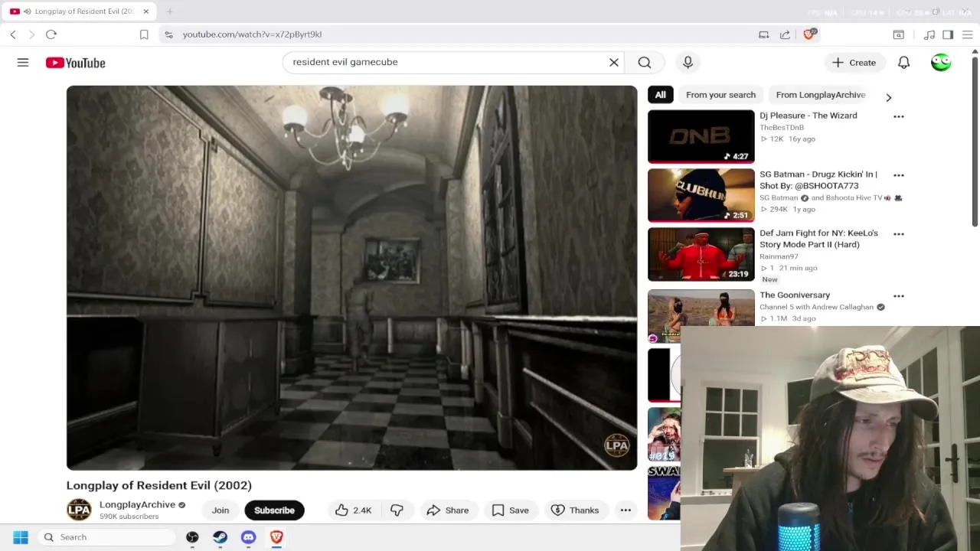Image resolution: width=980 pixels, height=551 pixels.
Task: Select the Longplay of Resident Evil browser tab
Action: click(x=78, y=11)
